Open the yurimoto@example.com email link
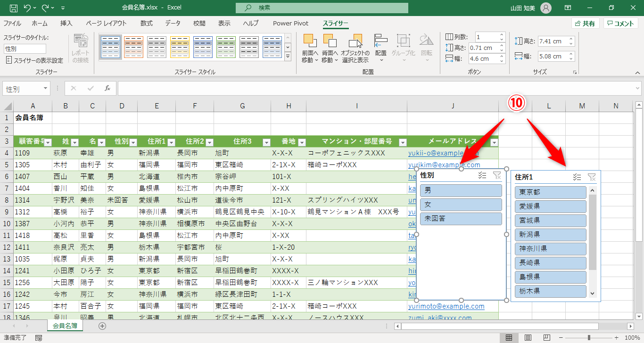This screenshot has width=644, height=343. click(446, 306)
